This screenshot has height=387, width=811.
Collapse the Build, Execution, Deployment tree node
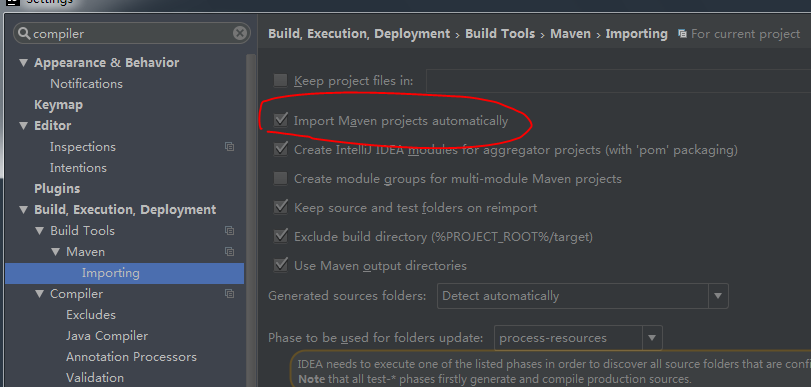(x=23, y=210)
